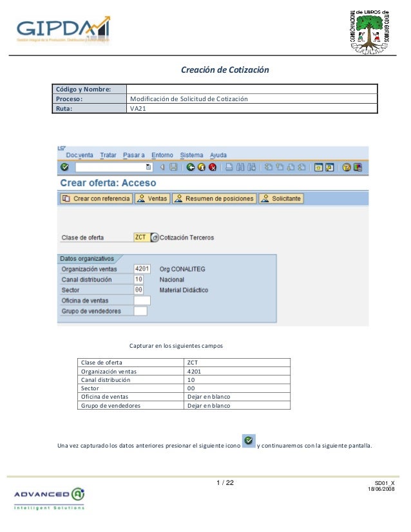Click the Create Shortcut icon
The width and height of the screenshot is (411, 532).
(x=330, y=167)
